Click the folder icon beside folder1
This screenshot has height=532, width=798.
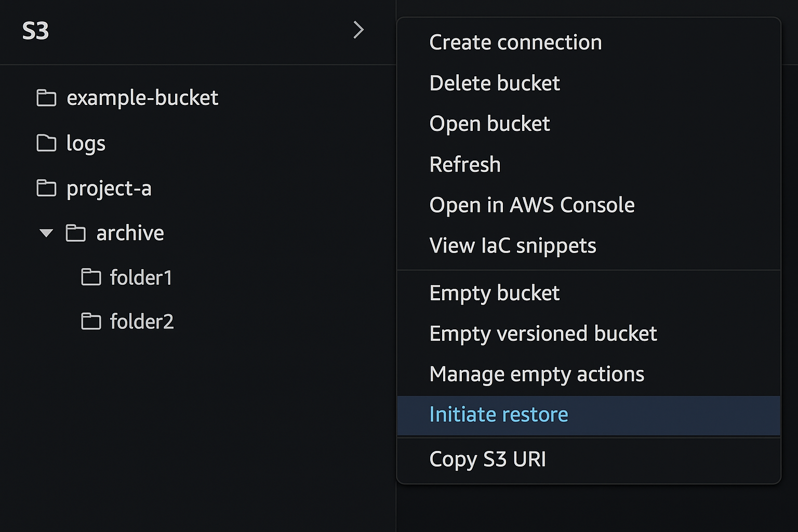pyautogui.click(x=91, y=277)
